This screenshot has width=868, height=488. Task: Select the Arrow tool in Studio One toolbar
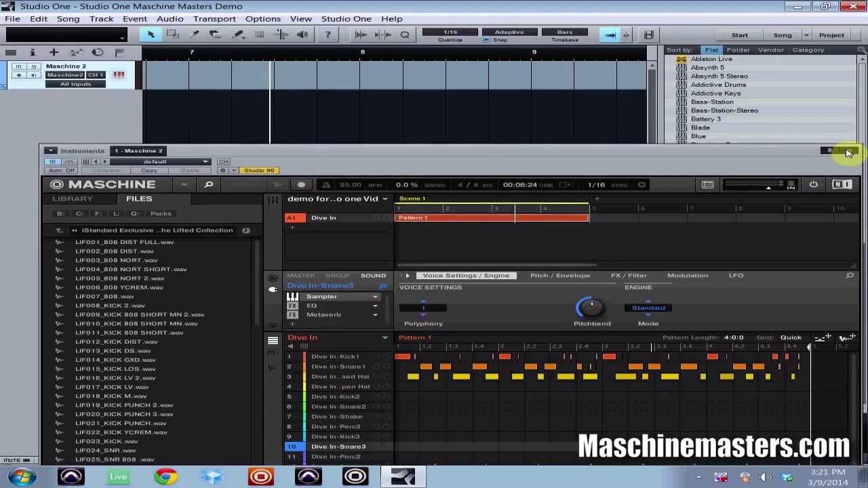point(151,35)
